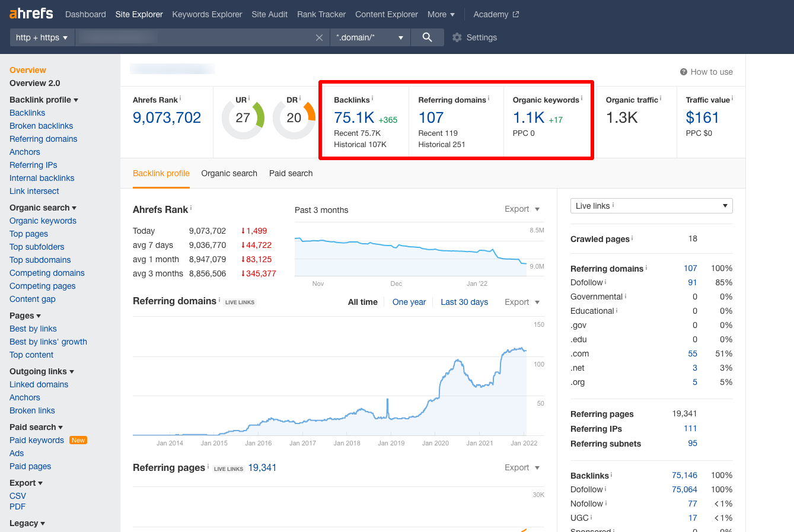Open the *.domain/* mode dropdown
794x532 pixels.
point(369,37)
